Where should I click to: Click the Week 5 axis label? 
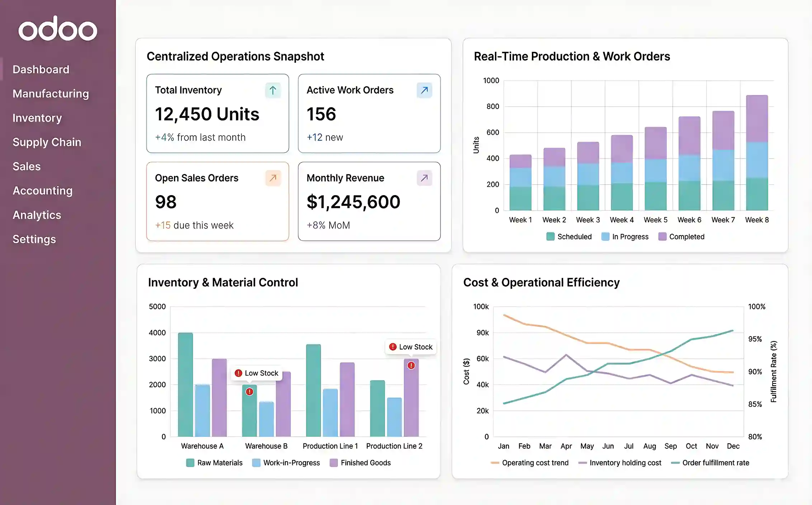click(656, 220)
